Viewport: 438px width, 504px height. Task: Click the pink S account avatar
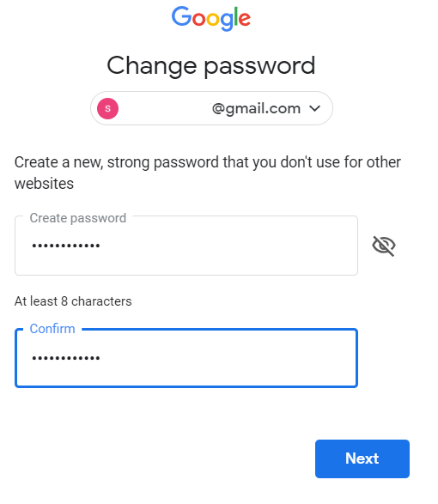[107, 109]
